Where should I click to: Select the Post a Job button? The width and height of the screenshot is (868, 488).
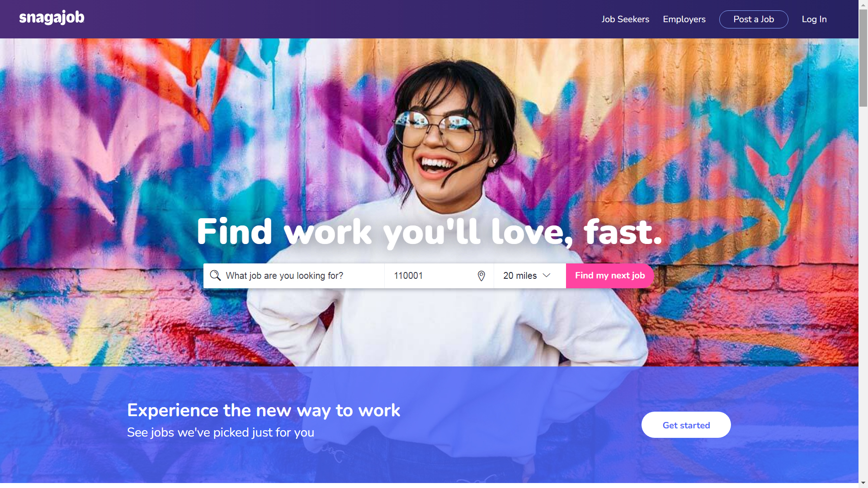(x=754, y=19)
